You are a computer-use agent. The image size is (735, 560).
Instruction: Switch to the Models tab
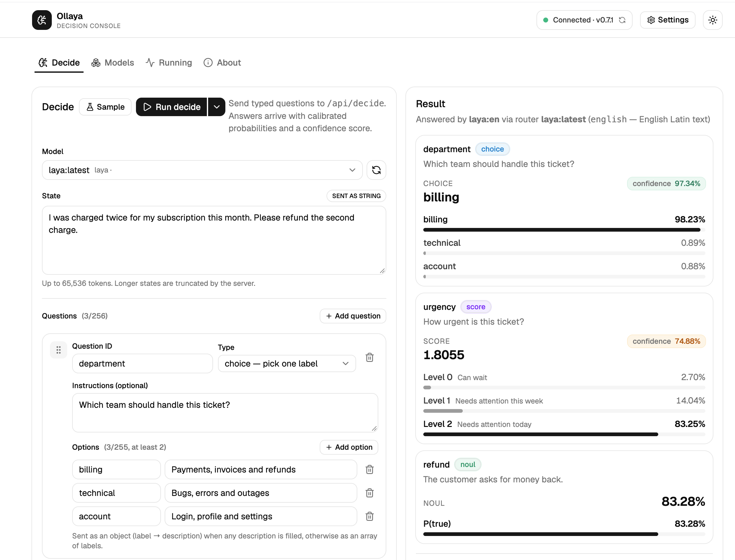[x=113, y=63]
